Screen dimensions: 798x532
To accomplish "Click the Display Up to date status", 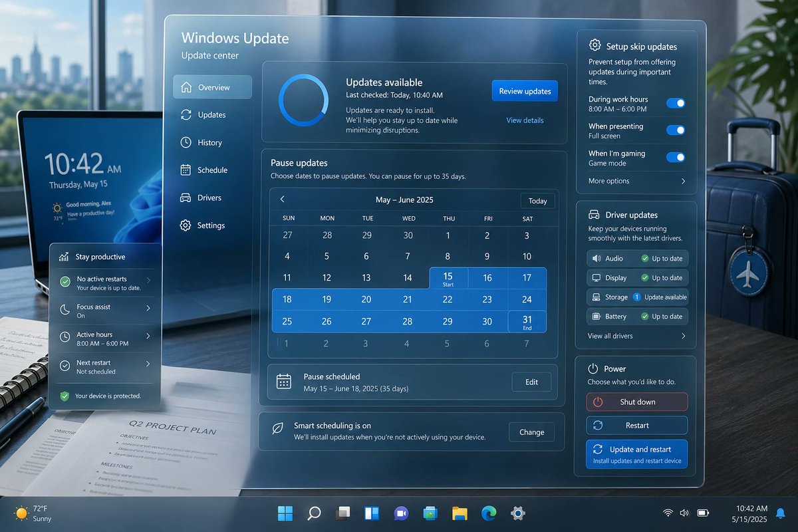I will 662,278.
